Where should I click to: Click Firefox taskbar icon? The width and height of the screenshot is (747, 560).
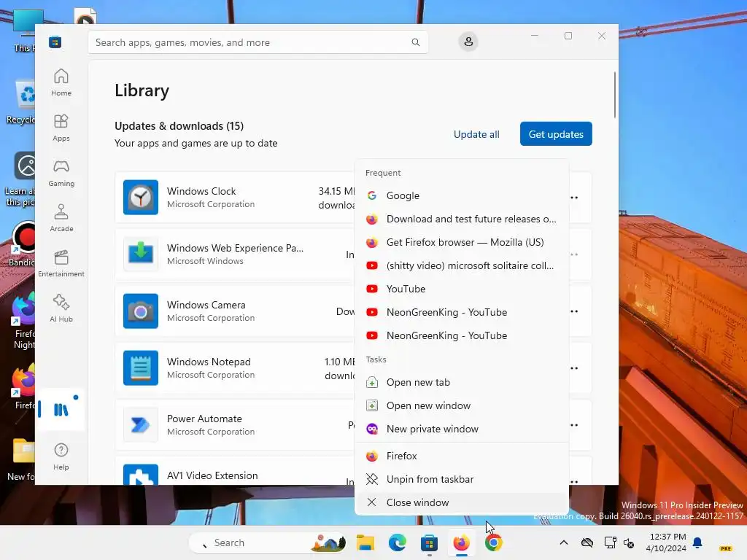pyautogui.click(x=461, y=542)
